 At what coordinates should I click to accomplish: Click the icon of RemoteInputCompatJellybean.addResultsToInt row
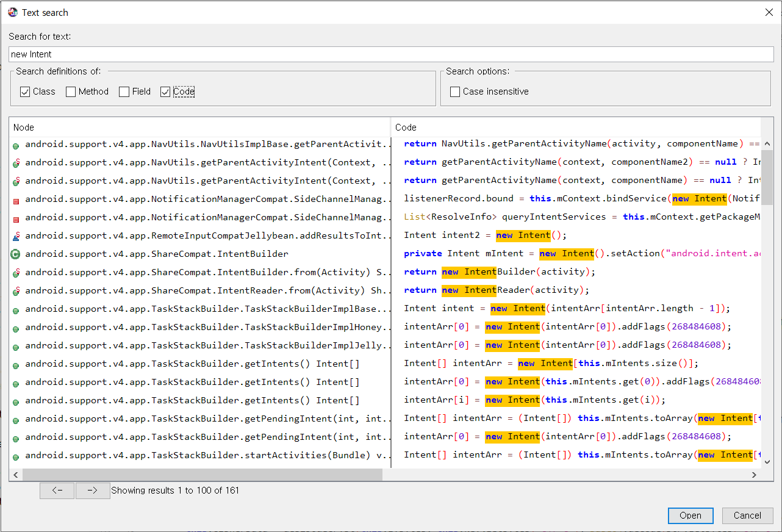click(16, 236)
